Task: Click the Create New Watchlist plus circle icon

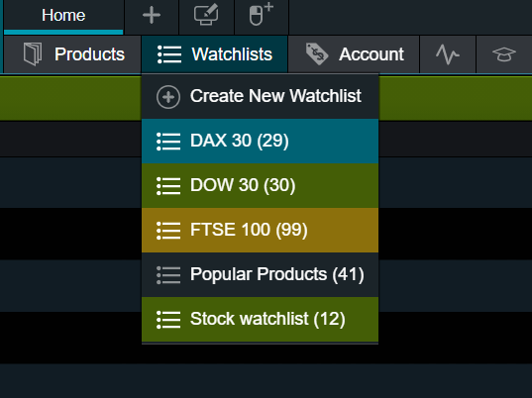Action: [168, 97]
